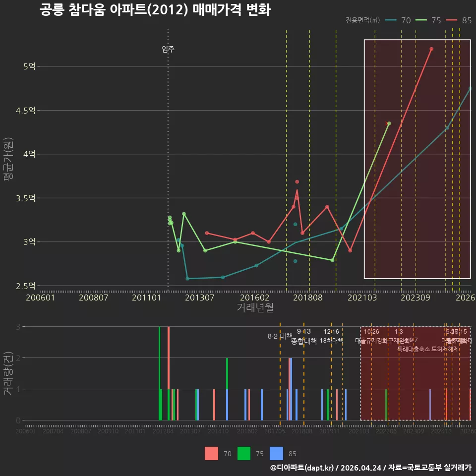The height and width of the screenshot is (476, 476).
Task: Click the 8·2 대책 policy label
Action: click(280, 336)
